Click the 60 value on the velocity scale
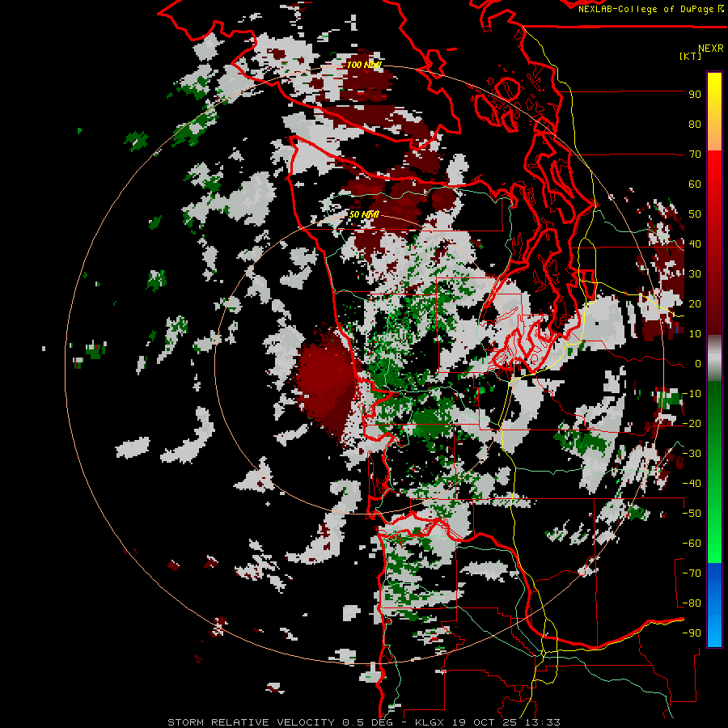 click(695, 184)
